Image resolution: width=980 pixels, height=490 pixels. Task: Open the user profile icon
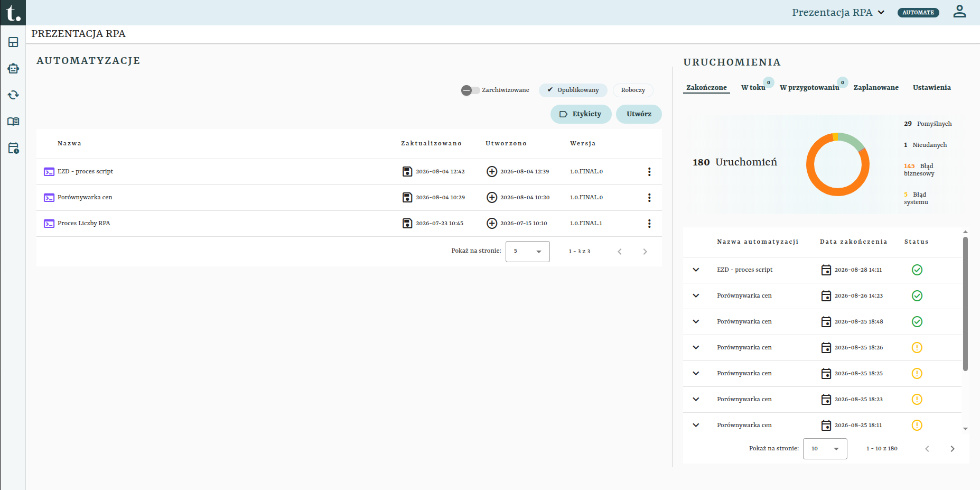click(959, 12)
